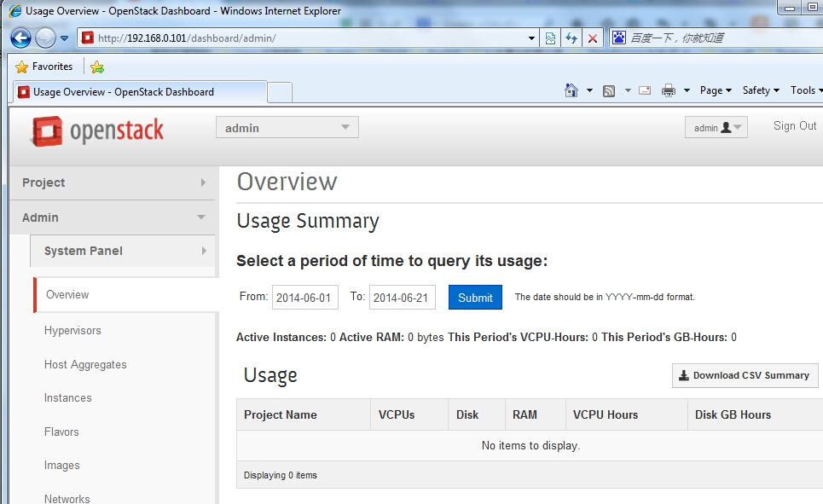Click the Read Mail icon

click(x=645, y=90)
